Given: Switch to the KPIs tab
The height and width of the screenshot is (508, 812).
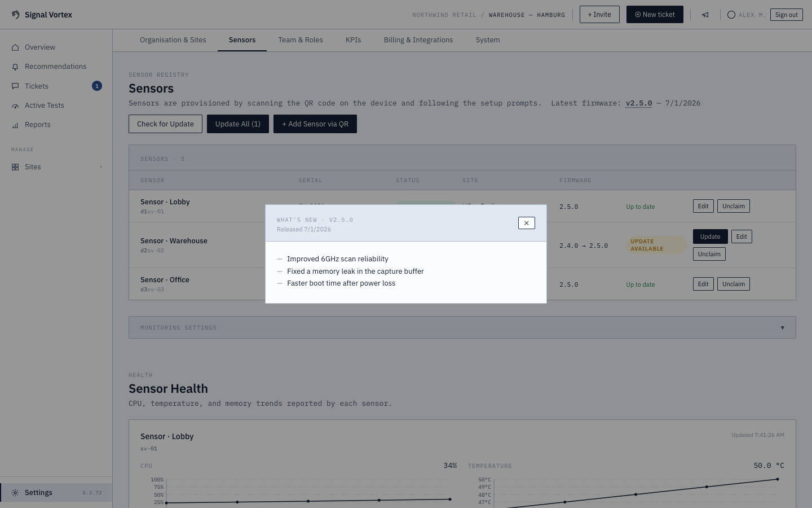Looking at the screenshot, I should (x=353, y=40).
